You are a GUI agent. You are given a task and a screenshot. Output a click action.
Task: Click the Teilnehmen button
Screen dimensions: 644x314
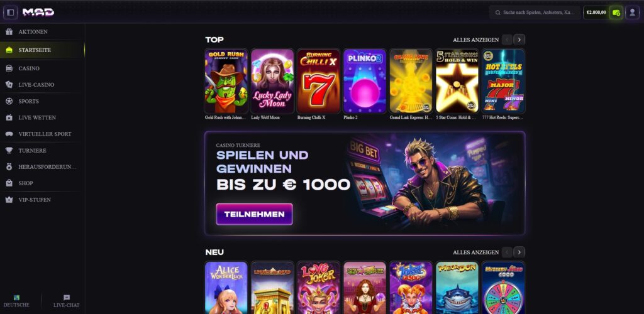[x=254, y=214]
